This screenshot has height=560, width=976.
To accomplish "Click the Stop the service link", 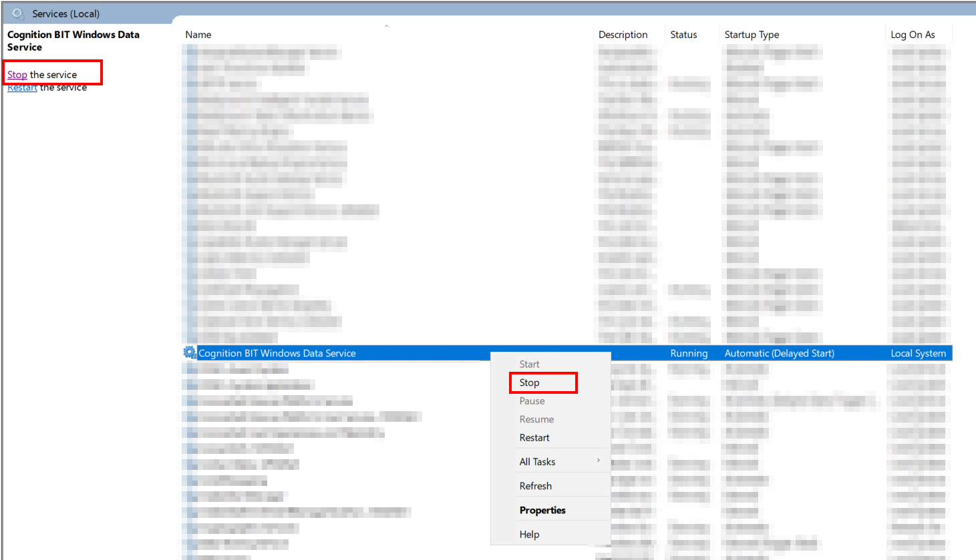I will click(x=17, y=75).
